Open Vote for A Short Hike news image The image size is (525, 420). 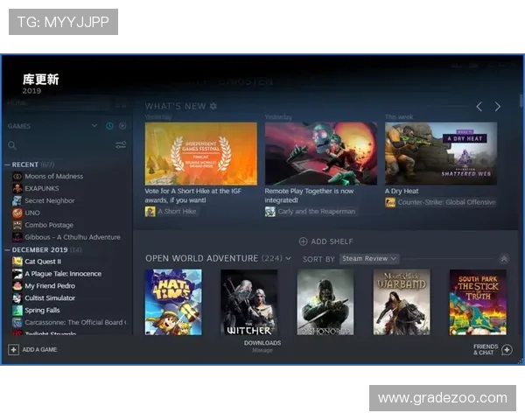click(x=201, y=154)
